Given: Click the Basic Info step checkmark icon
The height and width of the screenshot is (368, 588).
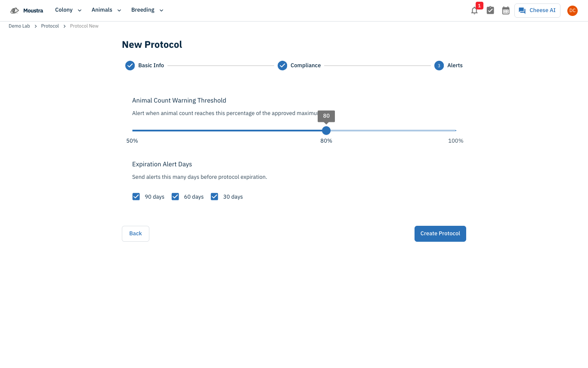Looking at the screenshot, I should coord(130,65).
